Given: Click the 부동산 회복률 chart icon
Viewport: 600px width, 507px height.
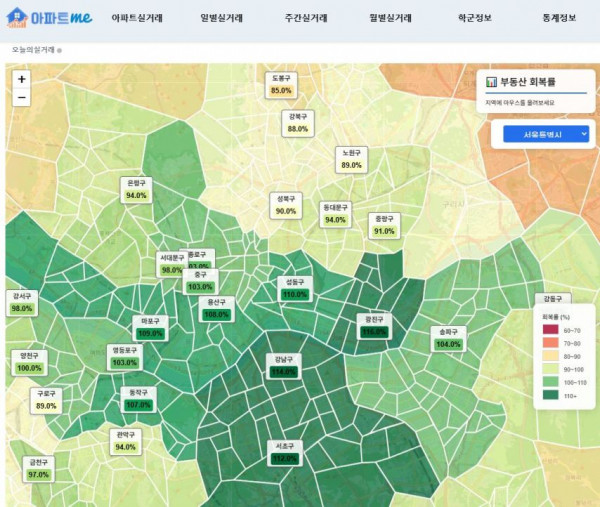Looking at the screenshot, I should (492, 81).
